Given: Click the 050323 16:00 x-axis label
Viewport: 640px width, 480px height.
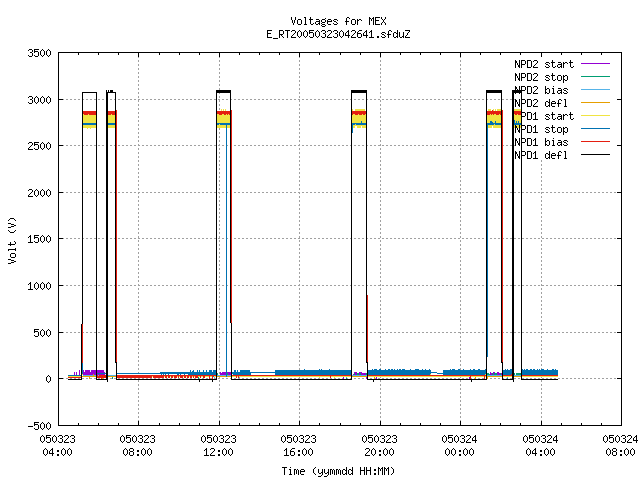Looking at the screenshot, I should click(298, 446).
